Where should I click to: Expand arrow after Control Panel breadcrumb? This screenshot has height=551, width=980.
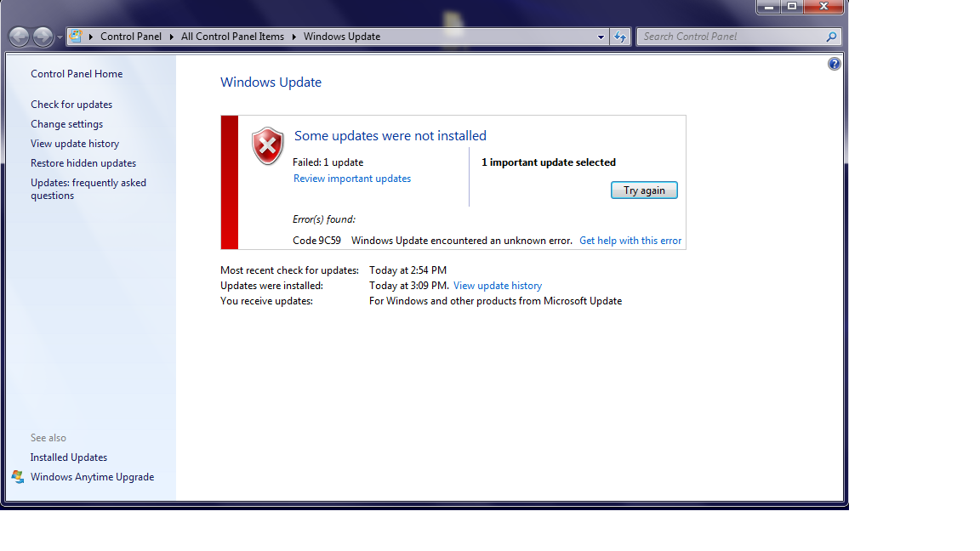coord(171,37)
